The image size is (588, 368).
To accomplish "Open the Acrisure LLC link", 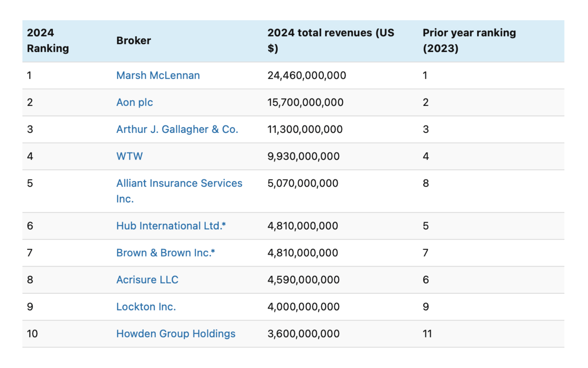I will 147,280.
